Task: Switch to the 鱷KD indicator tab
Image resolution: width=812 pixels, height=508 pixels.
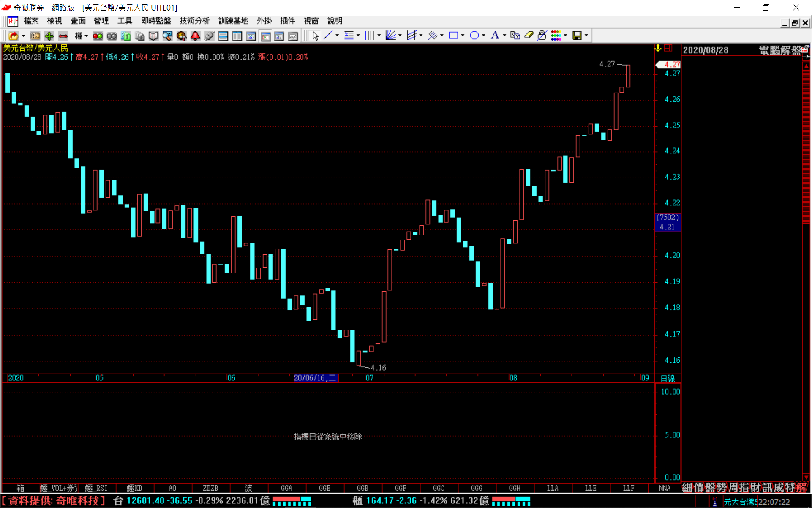Action: (x=134, y=488)
